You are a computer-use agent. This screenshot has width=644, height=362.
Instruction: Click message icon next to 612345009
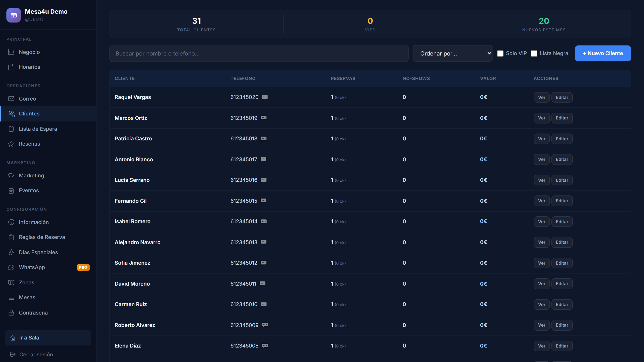265,325
